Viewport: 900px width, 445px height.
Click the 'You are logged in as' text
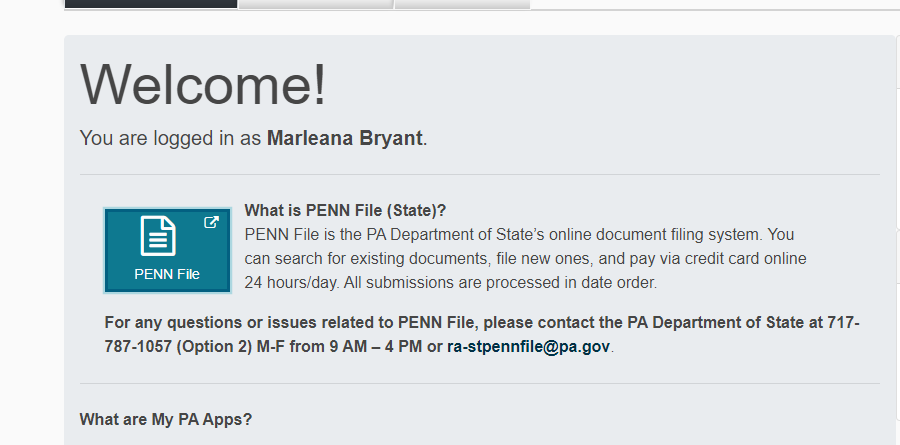click(170, 138)
